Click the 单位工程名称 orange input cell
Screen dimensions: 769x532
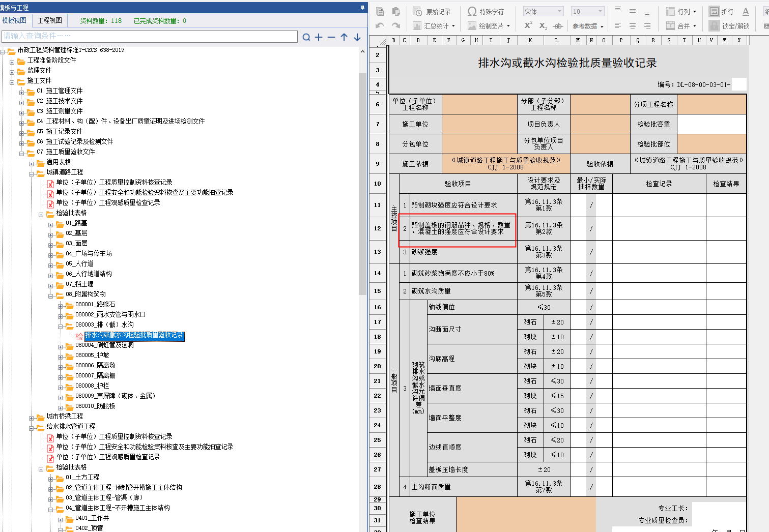(479, 104)
